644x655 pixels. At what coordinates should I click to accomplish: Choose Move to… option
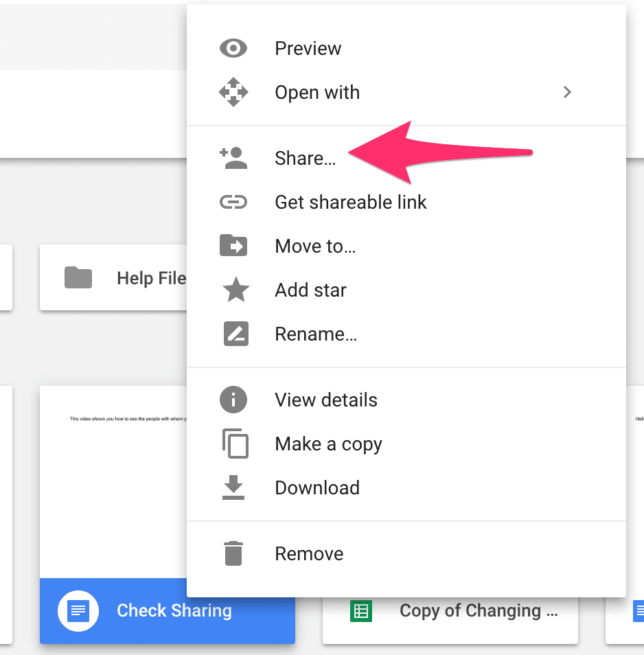(x=406, y=246)
